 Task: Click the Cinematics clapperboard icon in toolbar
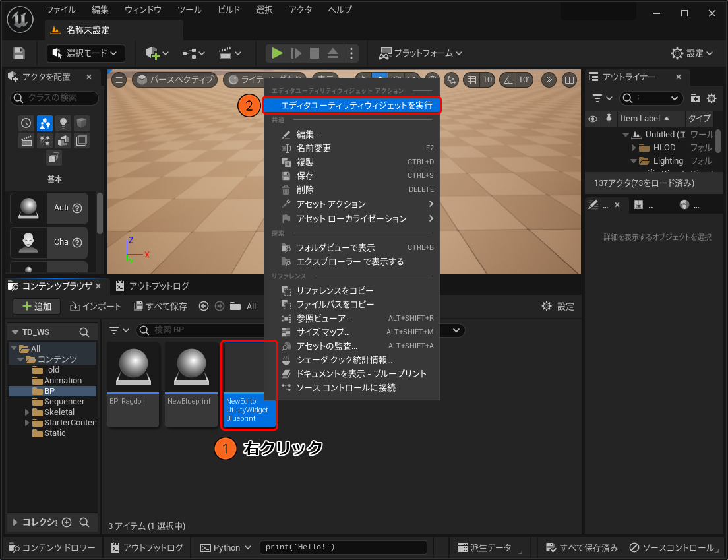[225, 53]
